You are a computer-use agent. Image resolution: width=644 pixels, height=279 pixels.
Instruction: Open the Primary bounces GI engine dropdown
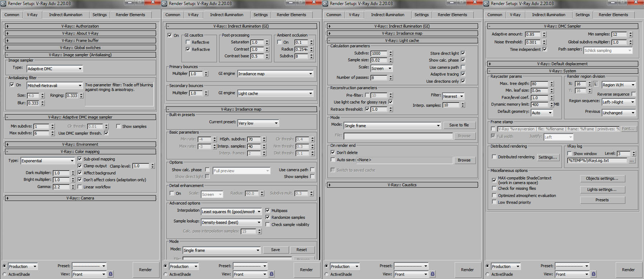point(275,74)
